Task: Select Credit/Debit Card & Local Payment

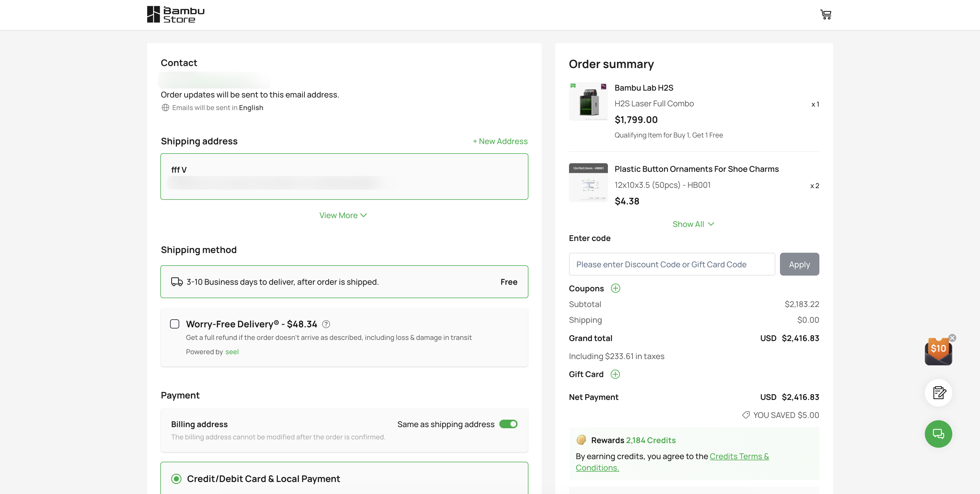Action: [x=176, y=479]
